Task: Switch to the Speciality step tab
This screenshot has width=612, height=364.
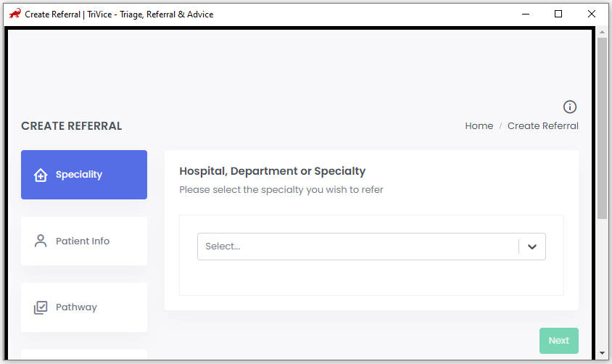Action: [84, 175]
